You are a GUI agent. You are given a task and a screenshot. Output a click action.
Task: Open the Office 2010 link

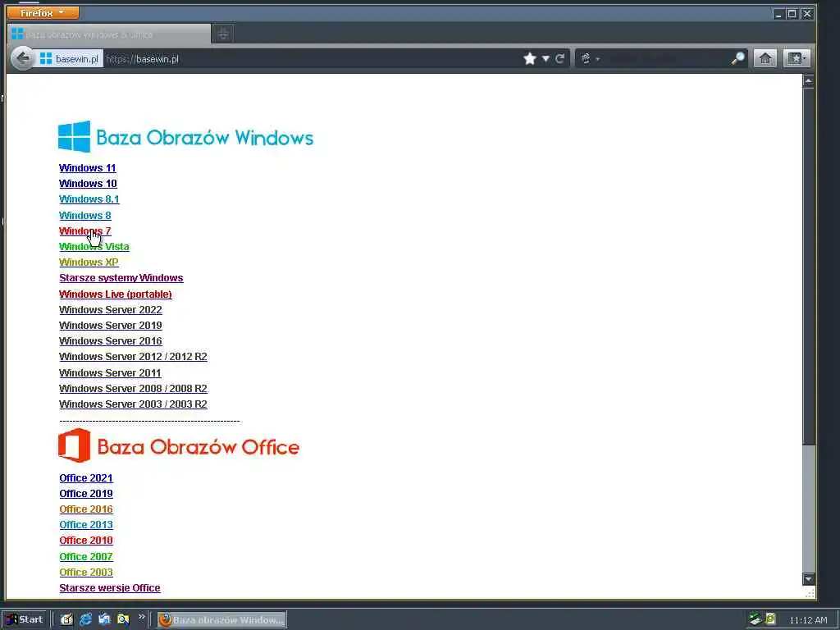point(86,540)
